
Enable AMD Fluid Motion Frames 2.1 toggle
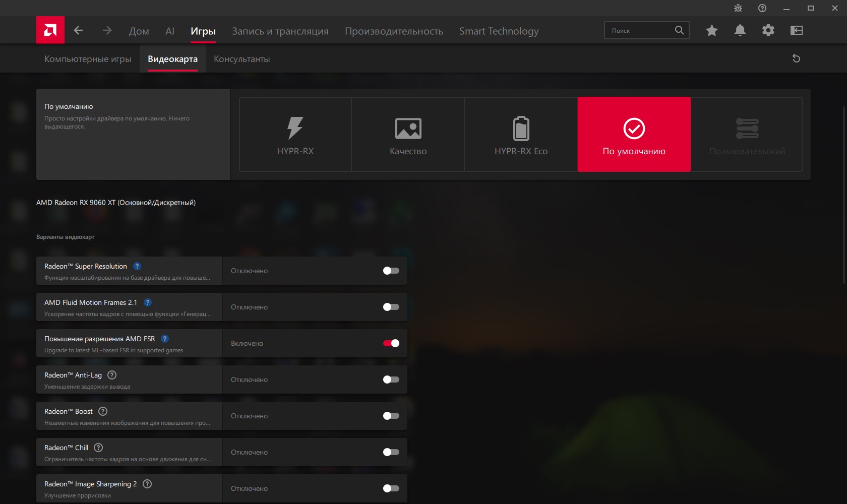391,307
